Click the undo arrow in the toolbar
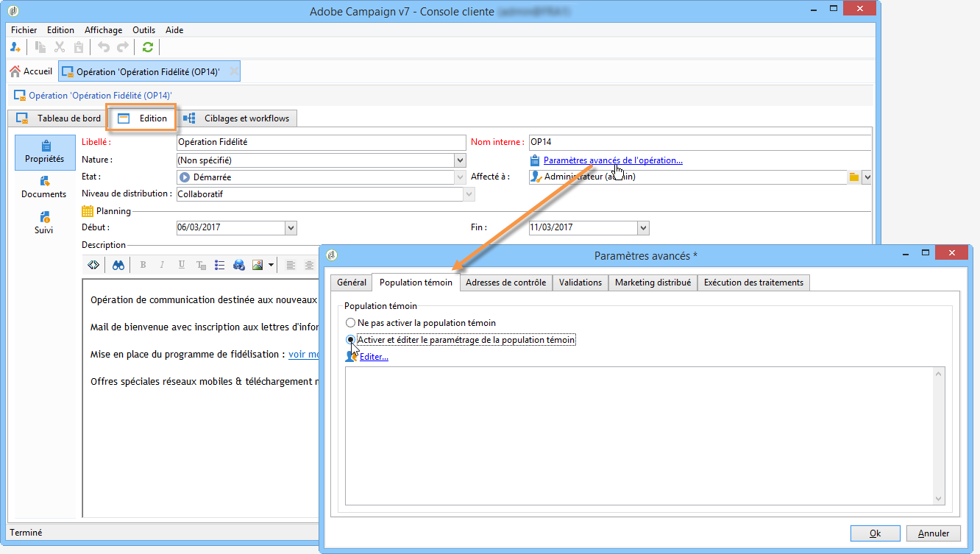 coord(104,47)
